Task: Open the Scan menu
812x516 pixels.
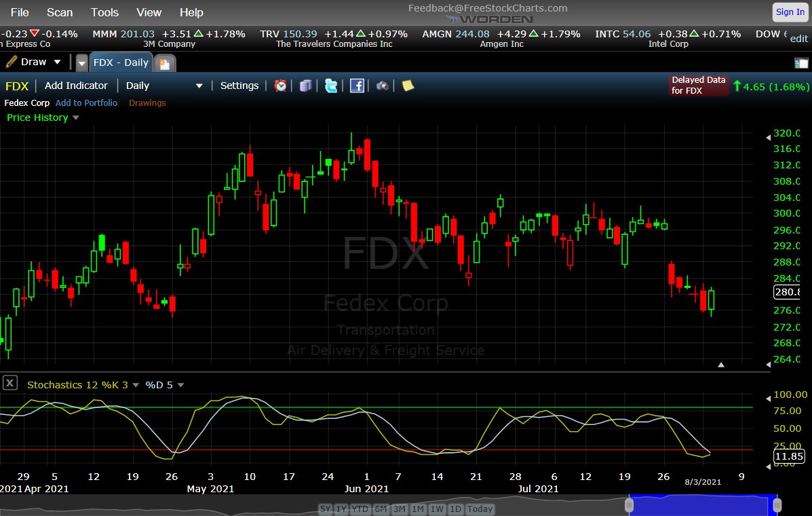Action: [x=60, y=12]
